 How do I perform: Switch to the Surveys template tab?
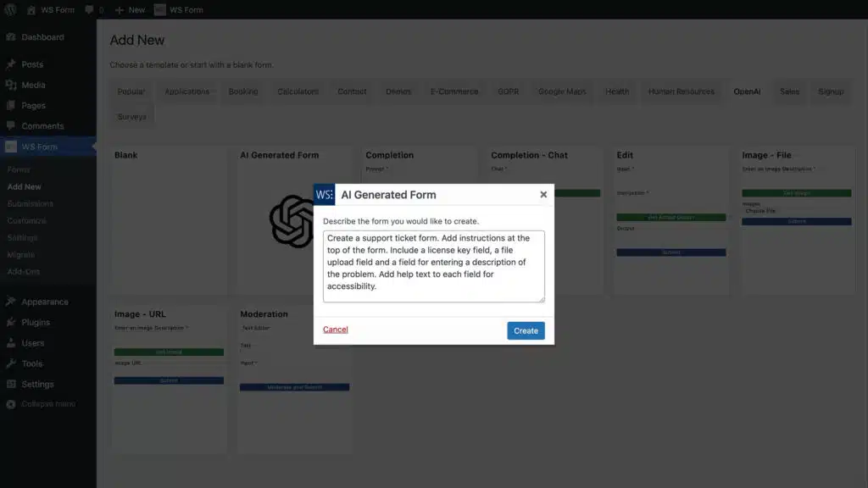131,117
